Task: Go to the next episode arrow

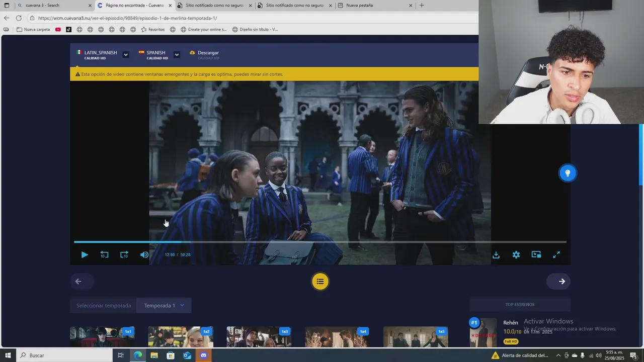Action: [558, 282]
